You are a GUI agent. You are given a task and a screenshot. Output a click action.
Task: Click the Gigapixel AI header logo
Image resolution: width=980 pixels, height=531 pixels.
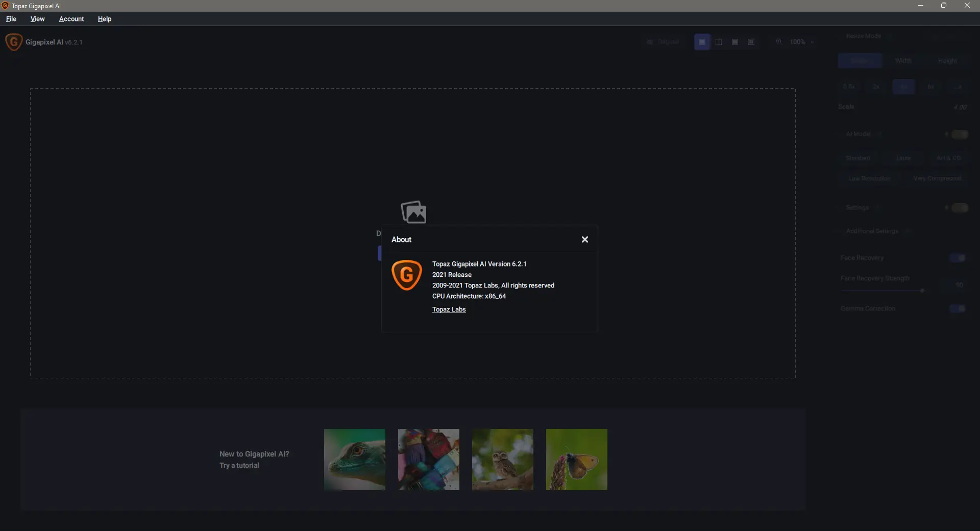point(14,42)
